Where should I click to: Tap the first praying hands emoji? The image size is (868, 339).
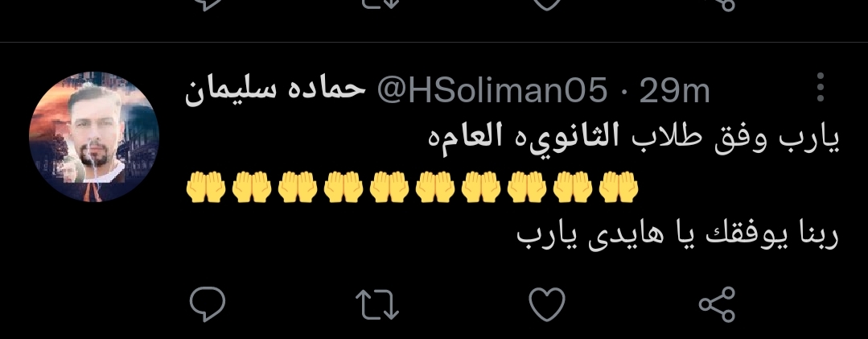coord(205,187)
